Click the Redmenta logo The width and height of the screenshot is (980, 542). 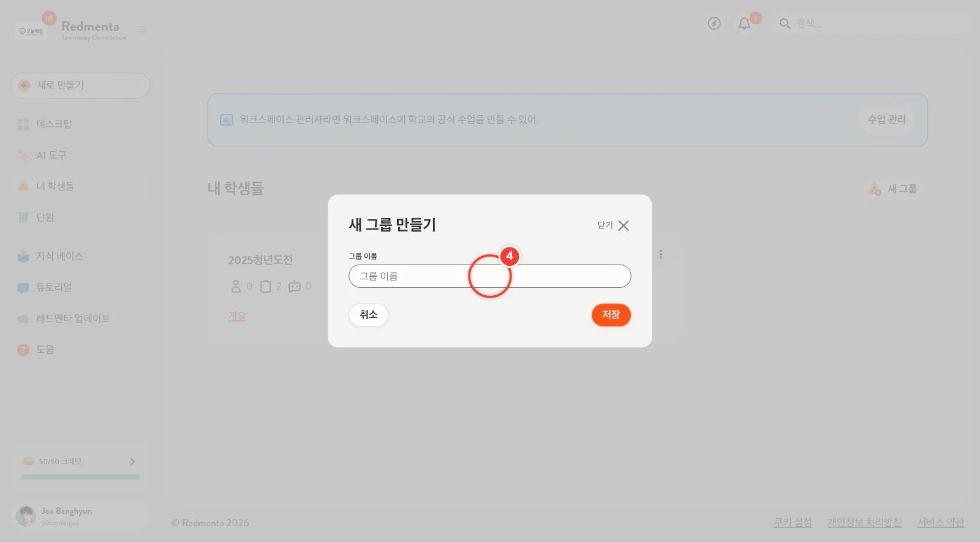click(90, 26)
